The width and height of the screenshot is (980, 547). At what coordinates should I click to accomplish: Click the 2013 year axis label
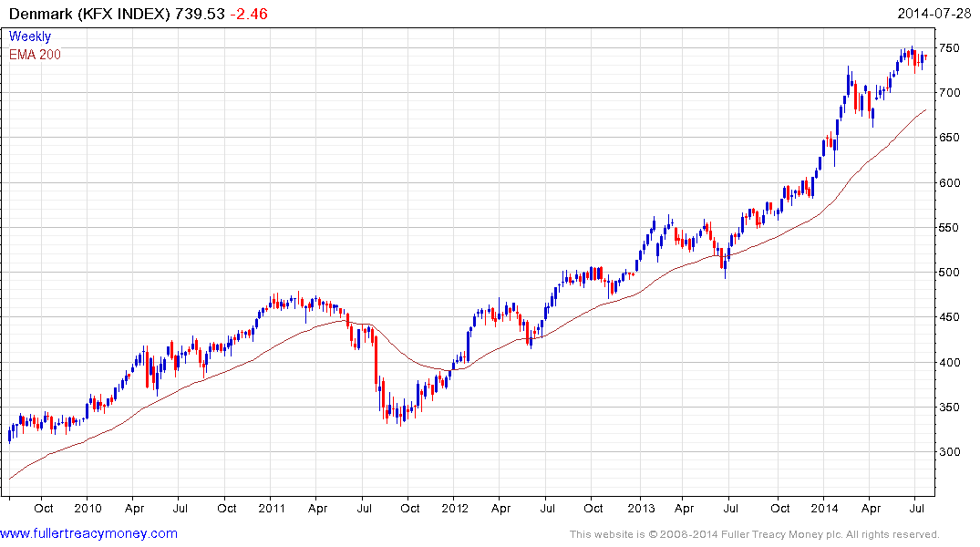point(640,508)
